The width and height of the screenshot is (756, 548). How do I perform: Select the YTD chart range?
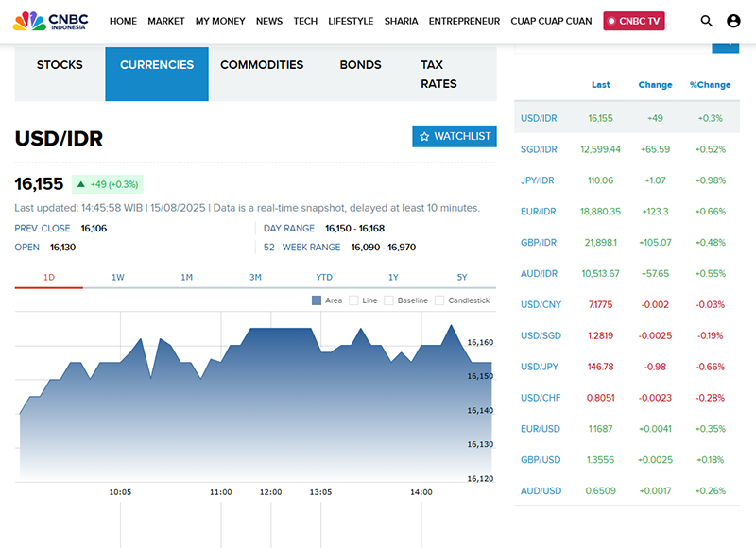tap(324, 277)
